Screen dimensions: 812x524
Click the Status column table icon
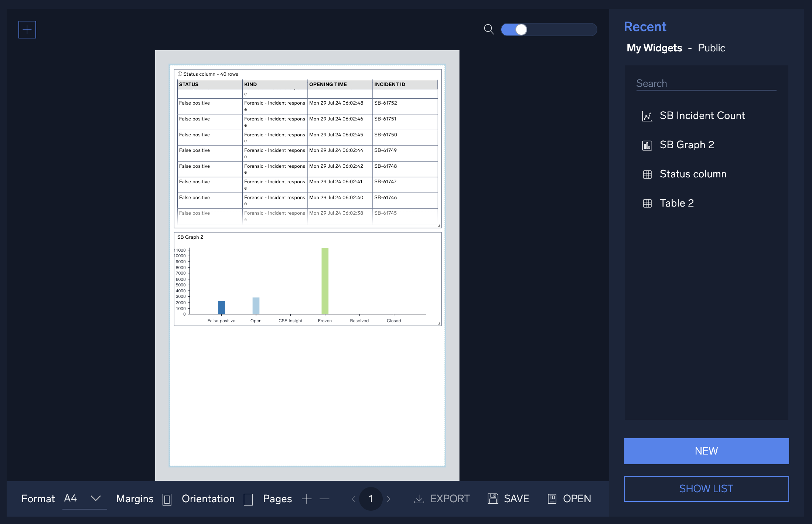pyautogui.click(x=647, y=174)
